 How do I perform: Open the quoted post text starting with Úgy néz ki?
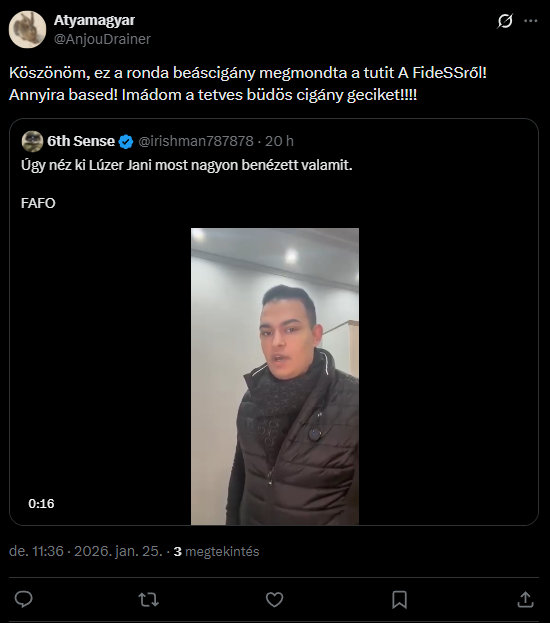187,165
